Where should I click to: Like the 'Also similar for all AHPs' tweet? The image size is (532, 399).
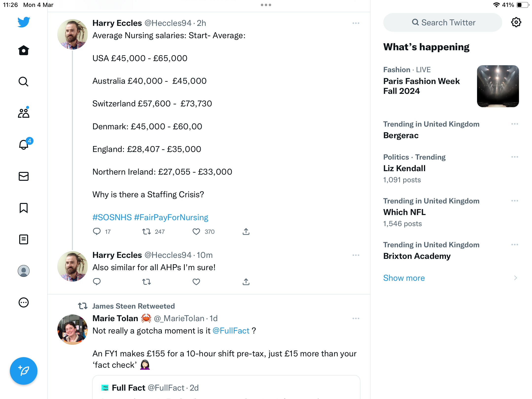pos(196,282)
